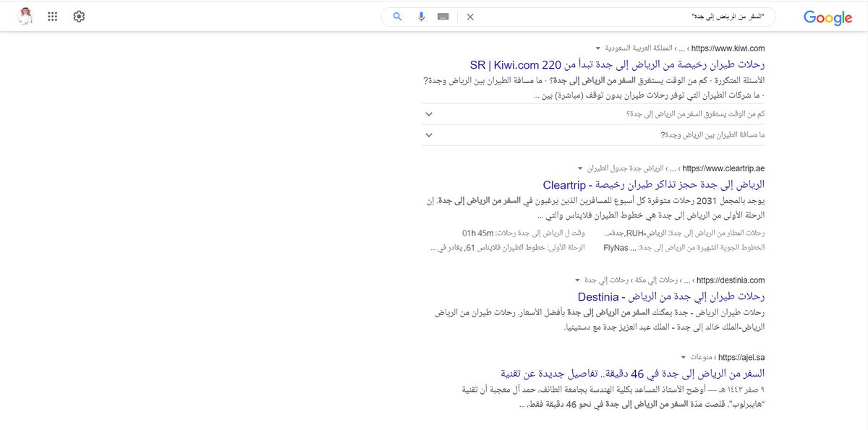Viewport: 868px width, 430px height.
Task: Open Destinia flights result title
Action: click(671, 297)
